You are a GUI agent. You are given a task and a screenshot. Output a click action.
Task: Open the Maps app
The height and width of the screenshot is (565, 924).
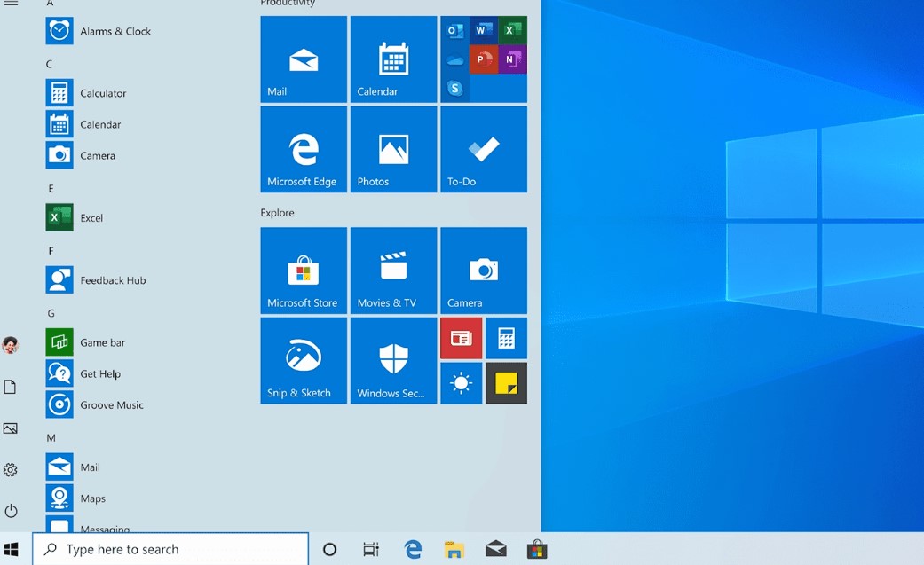pos(76,498)
